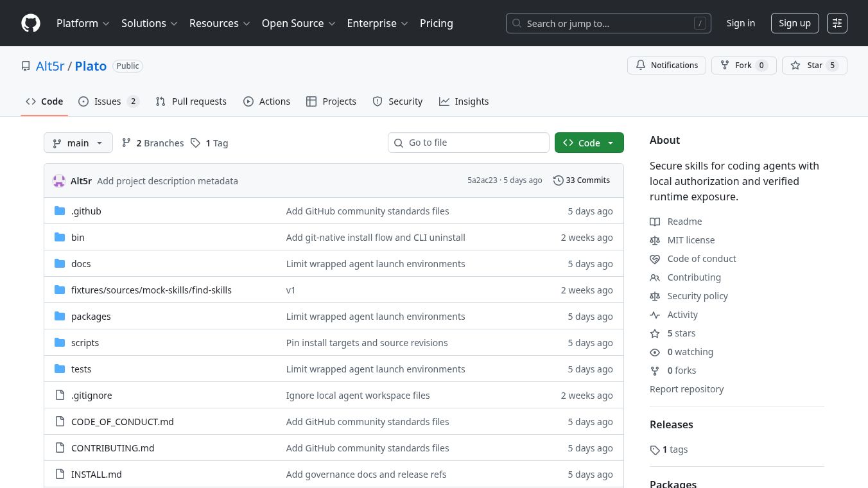This screenshot has width=868, height=488.
Task: Expand the Open Source menu
Action: coord(299,23)
